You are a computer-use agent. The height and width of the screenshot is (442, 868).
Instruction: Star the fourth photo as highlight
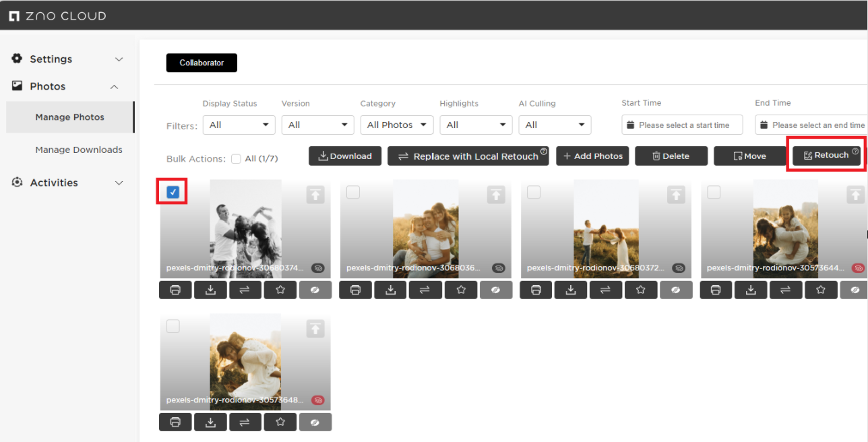(x=821, y=290)
